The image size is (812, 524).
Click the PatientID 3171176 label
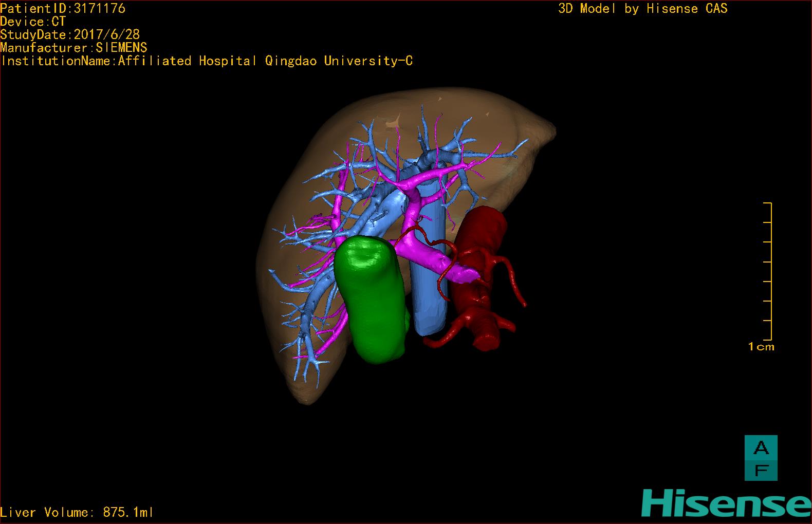coord(63,8)
